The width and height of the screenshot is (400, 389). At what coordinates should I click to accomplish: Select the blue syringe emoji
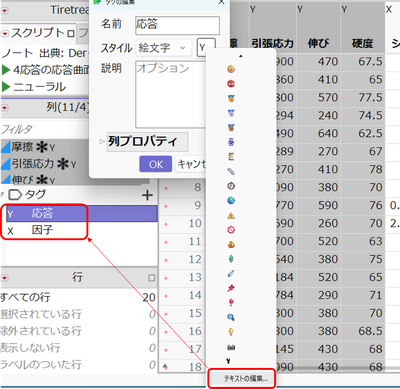pos(231,274)
